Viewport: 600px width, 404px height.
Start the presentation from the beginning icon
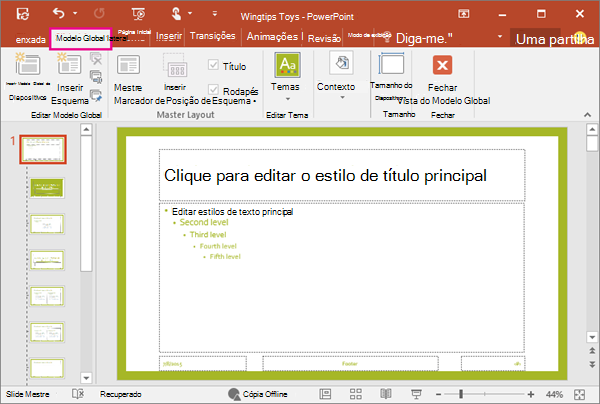[139, 14]
